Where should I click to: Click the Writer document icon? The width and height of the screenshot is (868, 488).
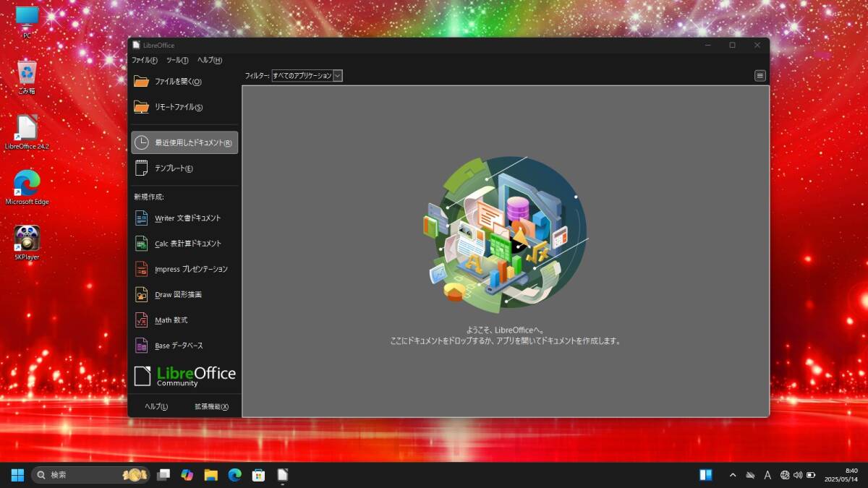click(x=142, y=218)
